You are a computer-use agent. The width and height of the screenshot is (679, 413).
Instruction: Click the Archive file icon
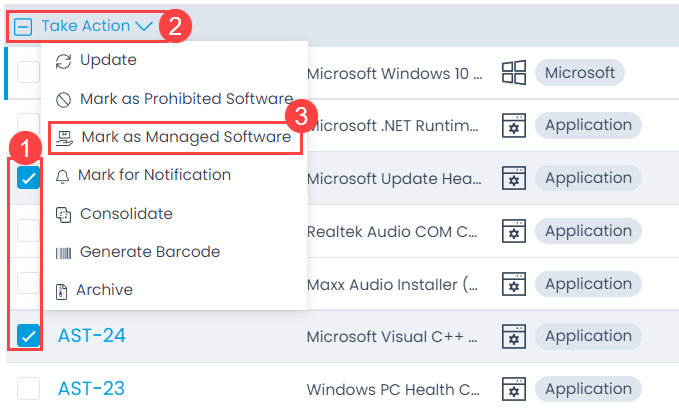[61, 291]
